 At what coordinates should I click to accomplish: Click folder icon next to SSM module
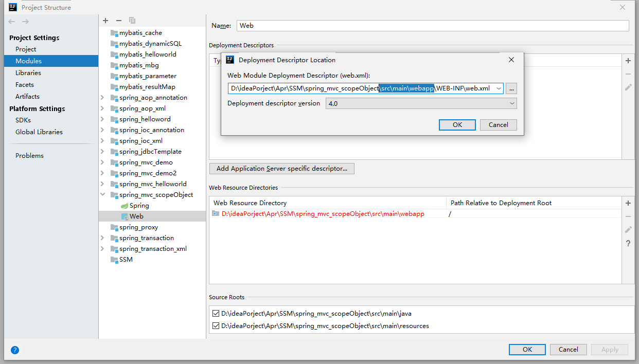(x=114, y=260)
